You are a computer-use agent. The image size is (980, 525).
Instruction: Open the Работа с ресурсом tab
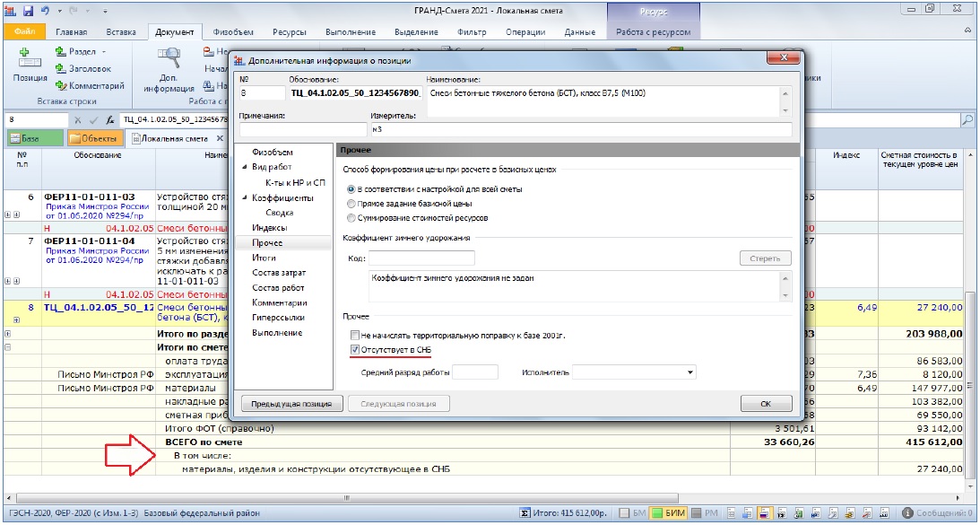[653, 32]
